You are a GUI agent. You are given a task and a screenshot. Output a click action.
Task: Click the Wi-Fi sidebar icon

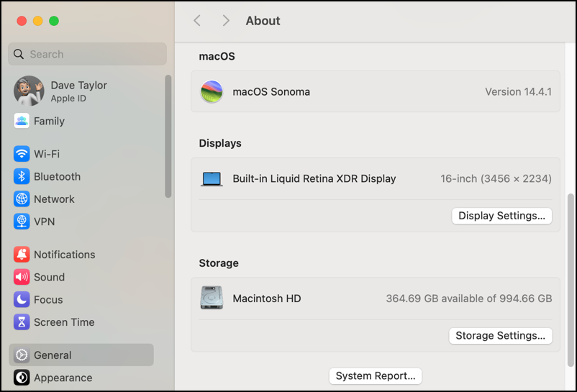click(x=22, y=154)
